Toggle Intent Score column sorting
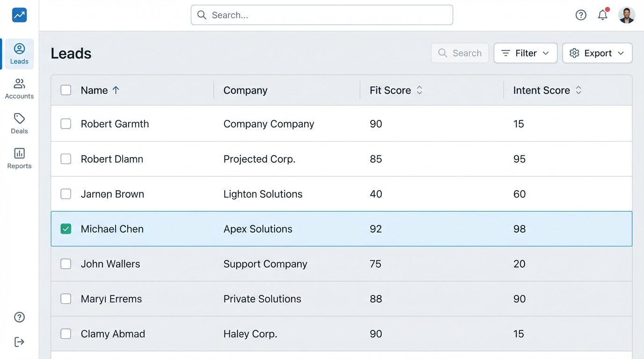 [578, 90]
